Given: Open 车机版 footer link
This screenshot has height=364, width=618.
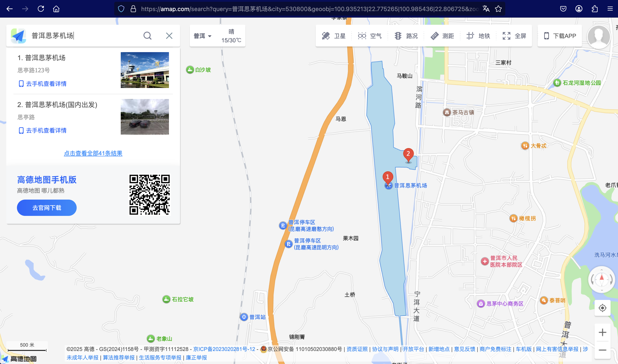Looking at the screenshot, I should 524,349.
